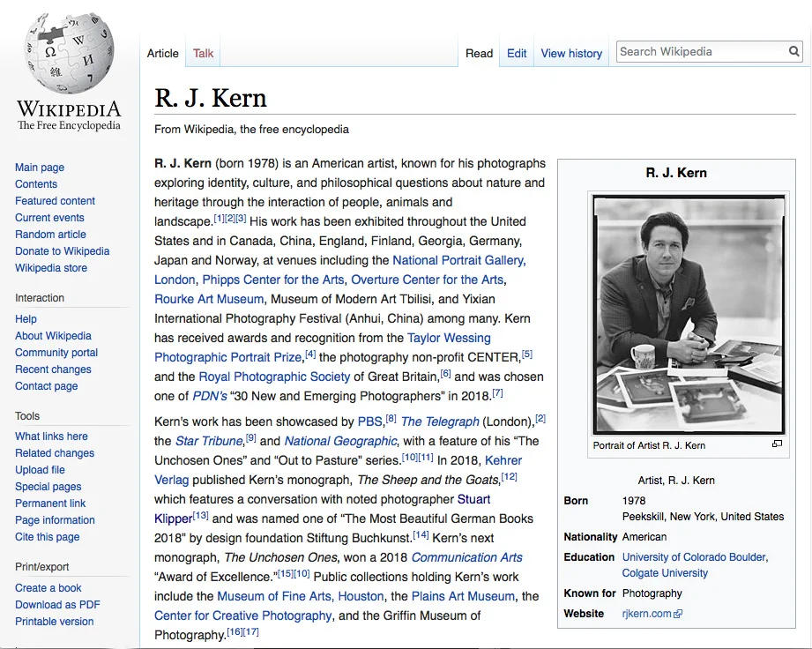Switch to the Talk tab

tap(203, 54)
